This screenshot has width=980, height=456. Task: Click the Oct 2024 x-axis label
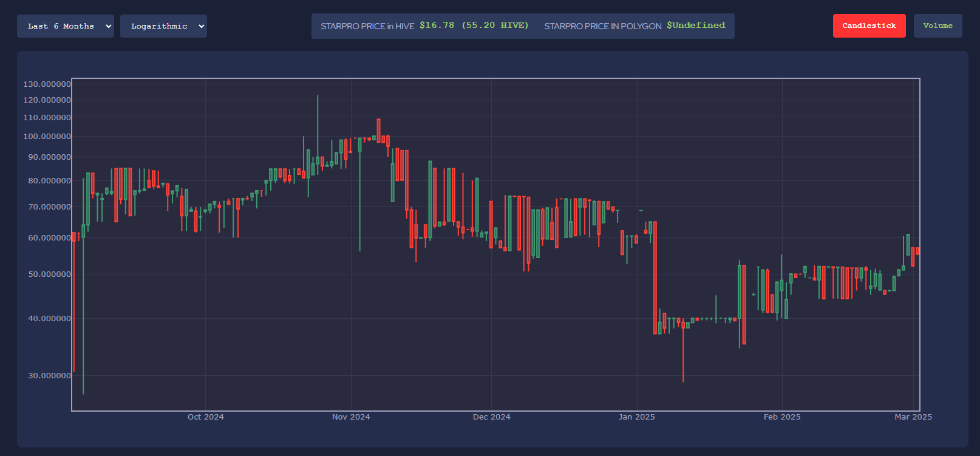pyautogui.click(x=205, y=417)
